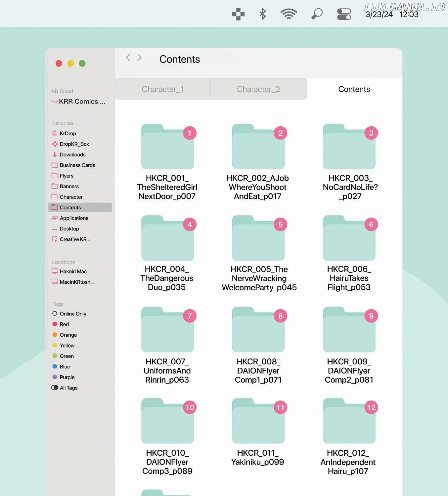Open KRR Comics ... cloud entry
This screenshot has height=496, width=448.
coord(79,102)
